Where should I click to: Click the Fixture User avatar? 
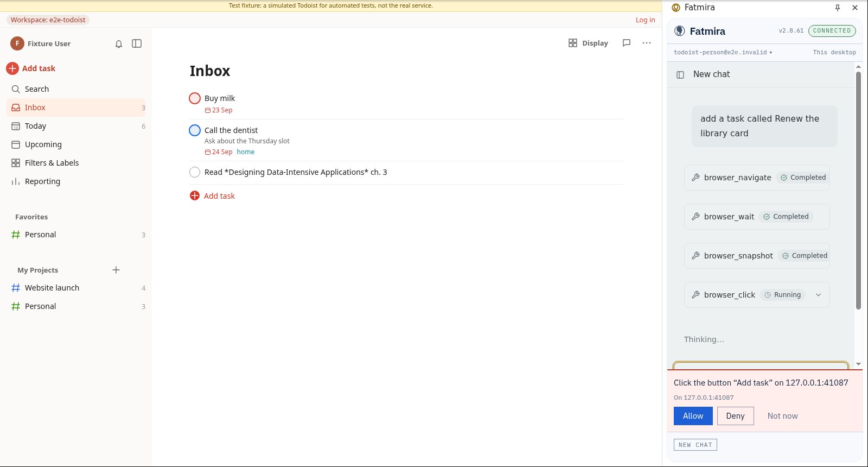(x=17, y=43)
